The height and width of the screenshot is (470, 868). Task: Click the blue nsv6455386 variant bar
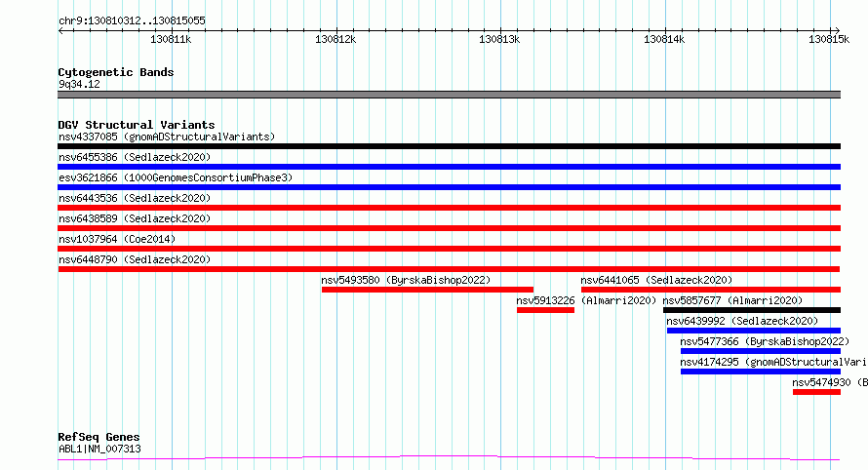(449, 167)
